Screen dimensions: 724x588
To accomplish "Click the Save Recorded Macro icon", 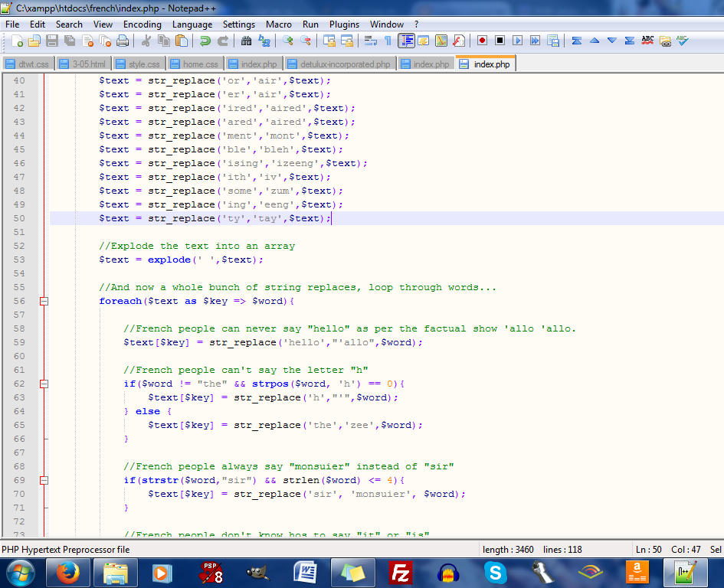I will pyautogui.click(x=552, y=41).
